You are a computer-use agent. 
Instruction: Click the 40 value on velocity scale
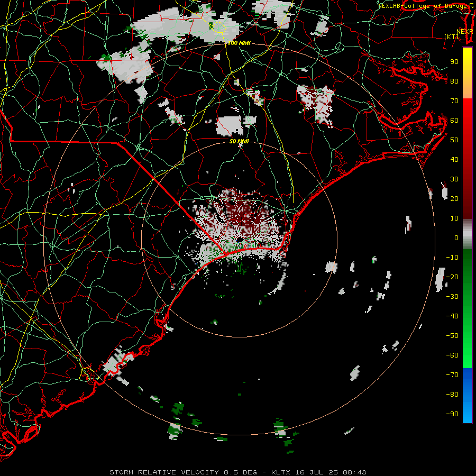(454, 159)
